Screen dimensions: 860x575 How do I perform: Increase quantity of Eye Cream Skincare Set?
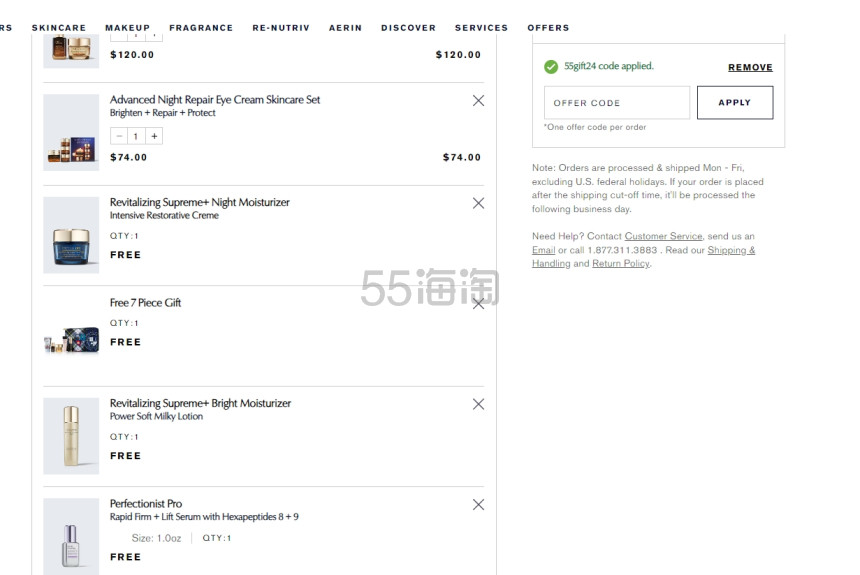click(154, 136)
